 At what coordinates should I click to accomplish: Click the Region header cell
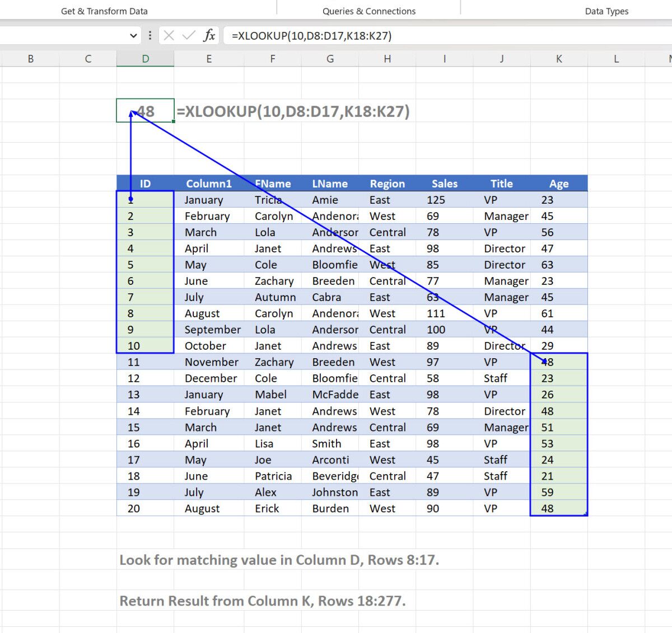pos(387,183)
